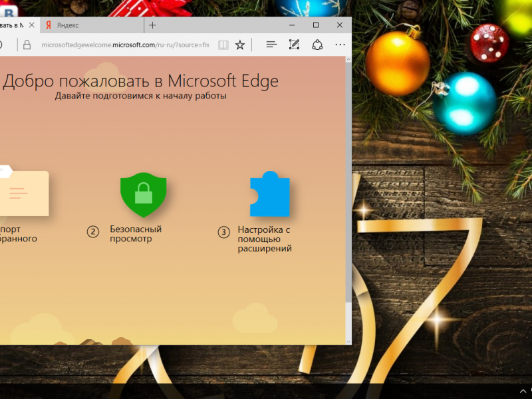The height and width of the screenshot is (399, 532).
Task: Close the Edge browser window
Action: tap(340, 25)
